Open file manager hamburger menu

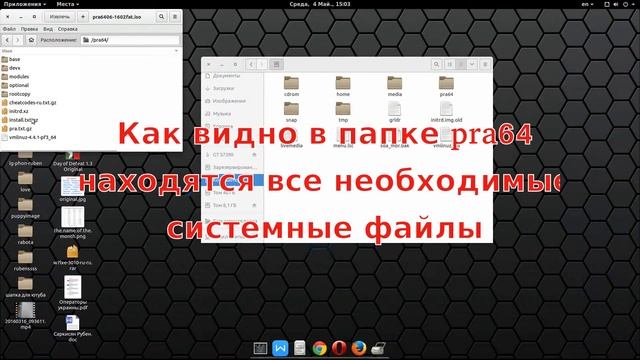pyautogui.click(x=485, y=64)
